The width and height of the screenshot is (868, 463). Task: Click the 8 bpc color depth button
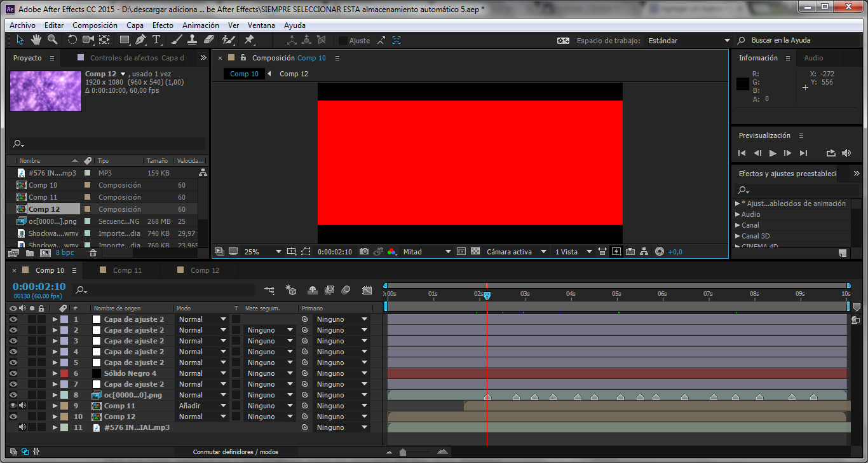pyautogui.click(x=65, y=252)
